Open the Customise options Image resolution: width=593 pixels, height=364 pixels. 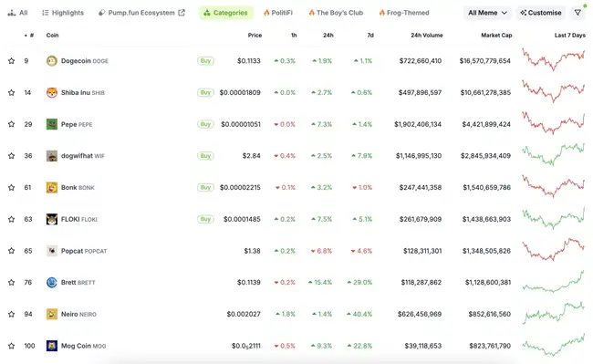point(541,13)
